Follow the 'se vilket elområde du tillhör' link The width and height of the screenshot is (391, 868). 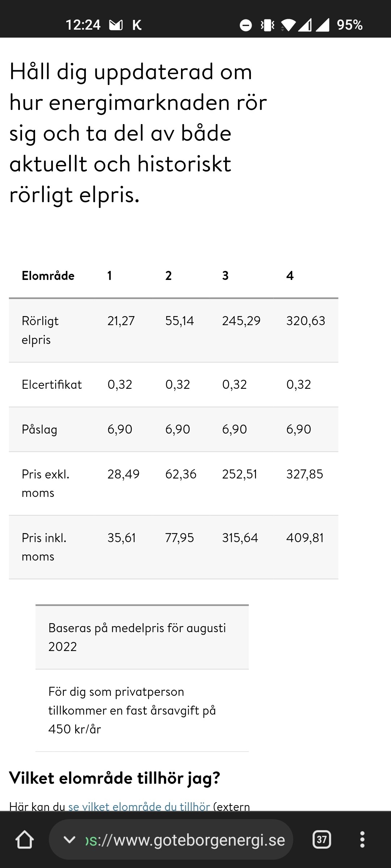click(139, 807)
